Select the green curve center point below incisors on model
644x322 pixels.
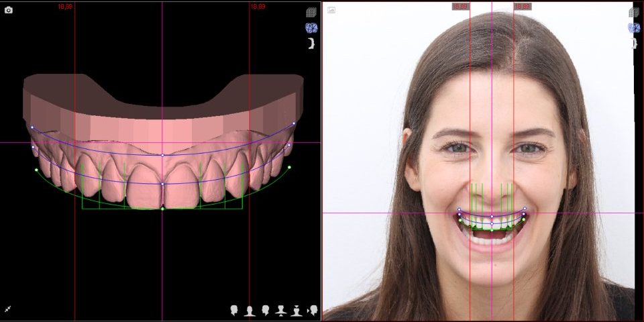[162, 209]
